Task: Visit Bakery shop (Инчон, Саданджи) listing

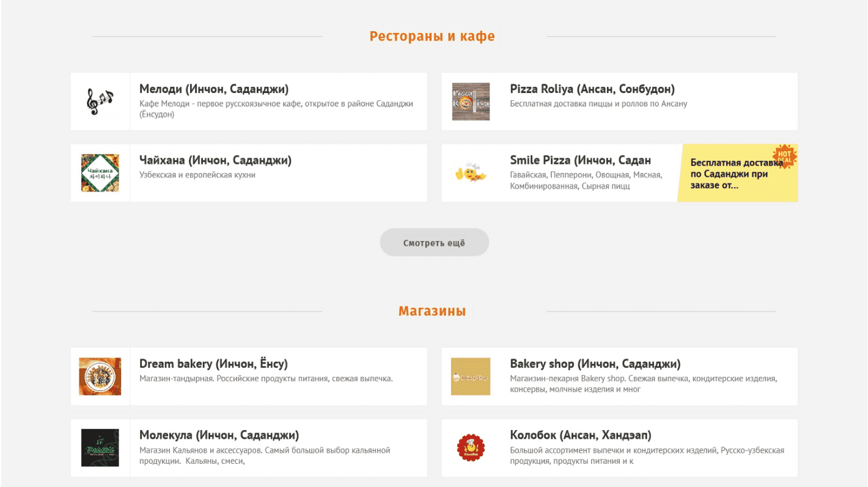Action: click(595, 364)
